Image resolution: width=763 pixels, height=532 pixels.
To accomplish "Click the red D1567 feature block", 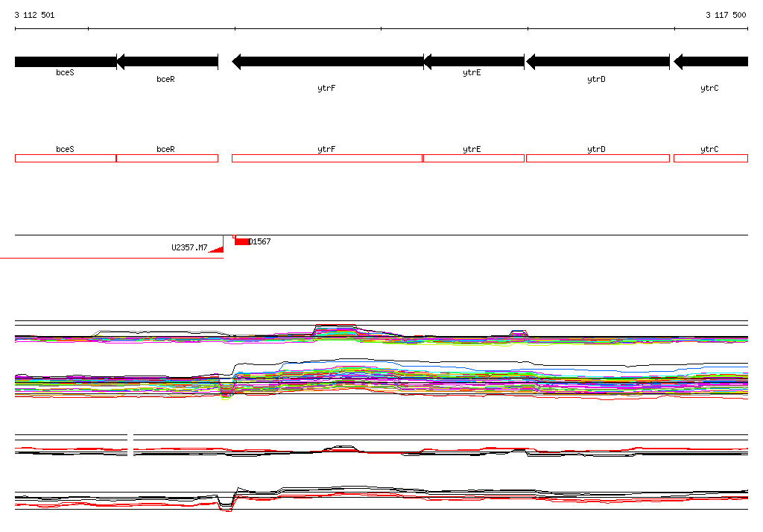I will [x=242, y=241].
